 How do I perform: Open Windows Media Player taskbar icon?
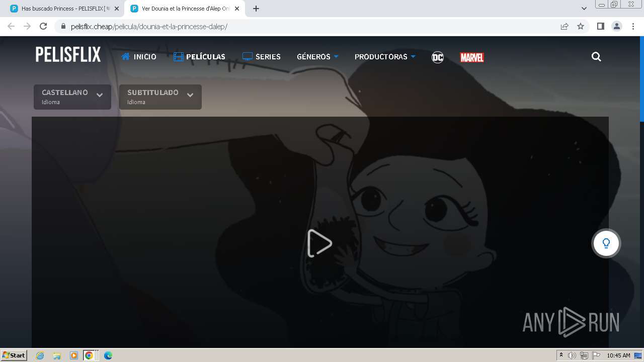pos(73,355)
